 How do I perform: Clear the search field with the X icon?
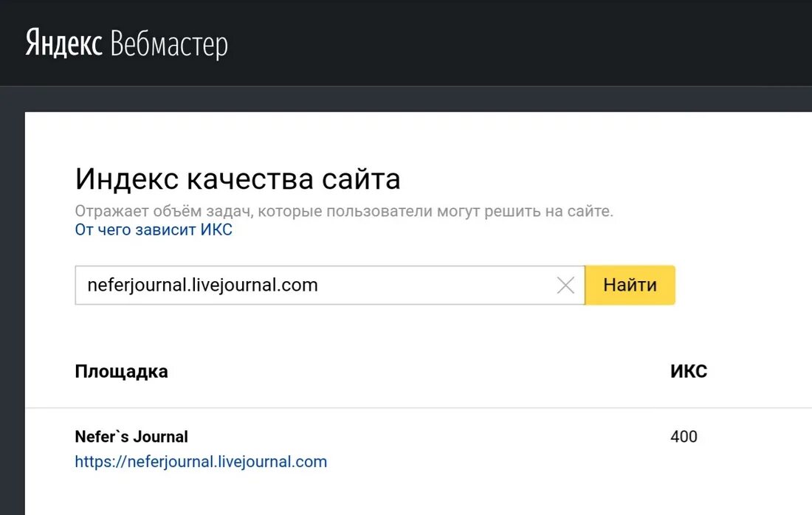[x=565, y=286]
